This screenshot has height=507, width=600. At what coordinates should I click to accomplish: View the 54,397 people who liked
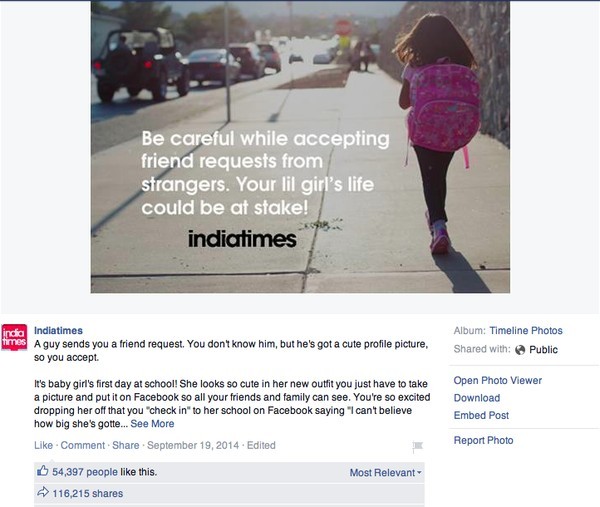85,472
